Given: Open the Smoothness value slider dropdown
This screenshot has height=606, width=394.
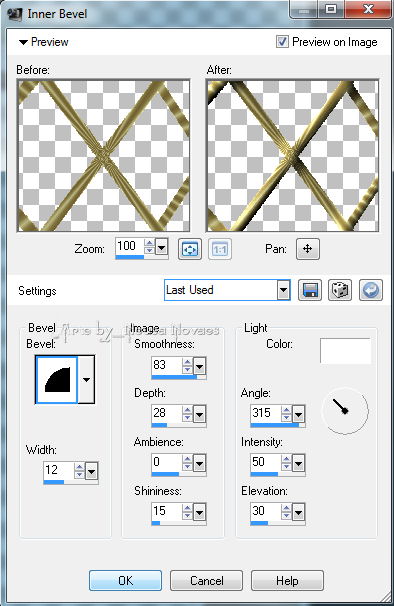Looking at the screenshot, I should pos(200,366).
